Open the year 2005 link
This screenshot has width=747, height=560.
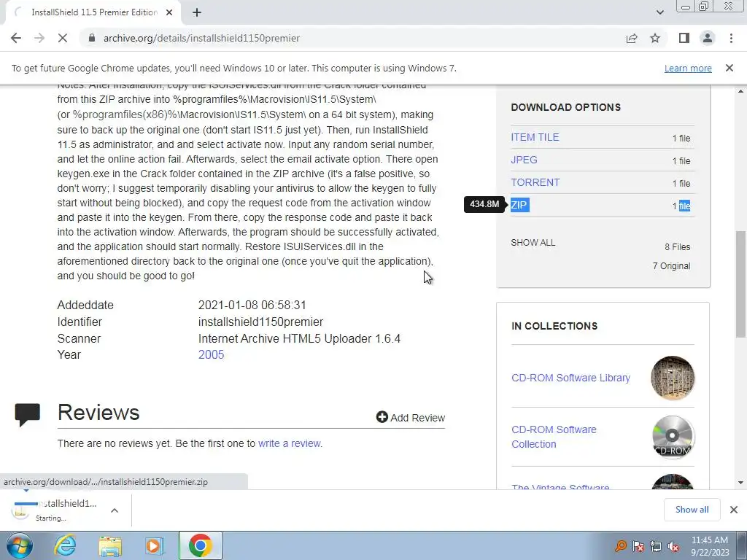211,355
